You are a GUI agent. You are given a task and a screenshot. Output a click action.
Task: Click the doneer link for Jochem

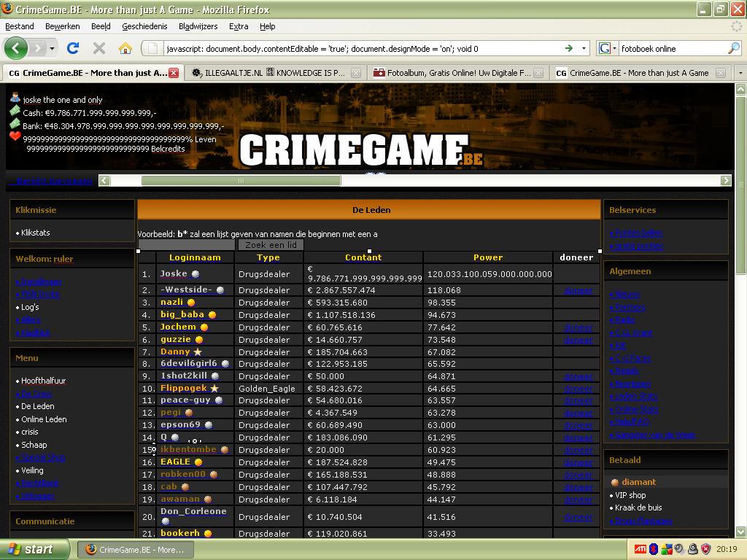pyautogui.click(x=578, y=327)
